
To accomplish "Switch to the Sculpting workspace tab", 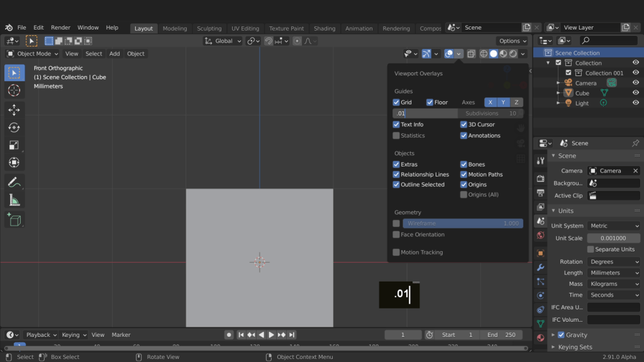I will click(209, 28).
